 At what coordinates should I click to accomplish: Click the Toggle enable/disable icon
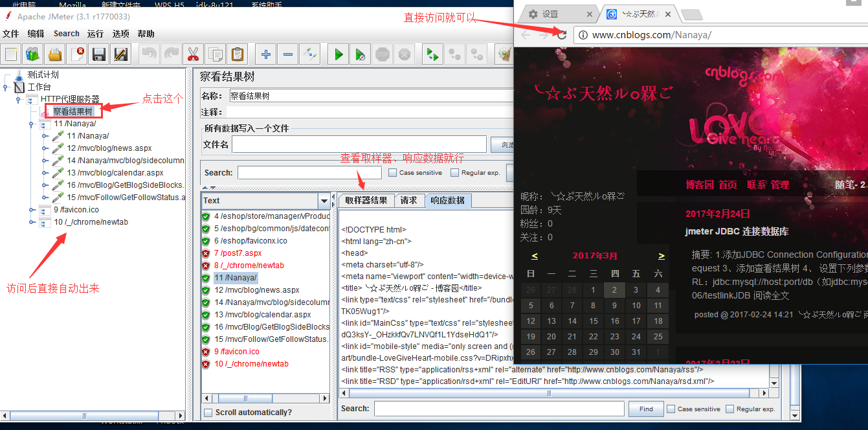coord(310,54)
